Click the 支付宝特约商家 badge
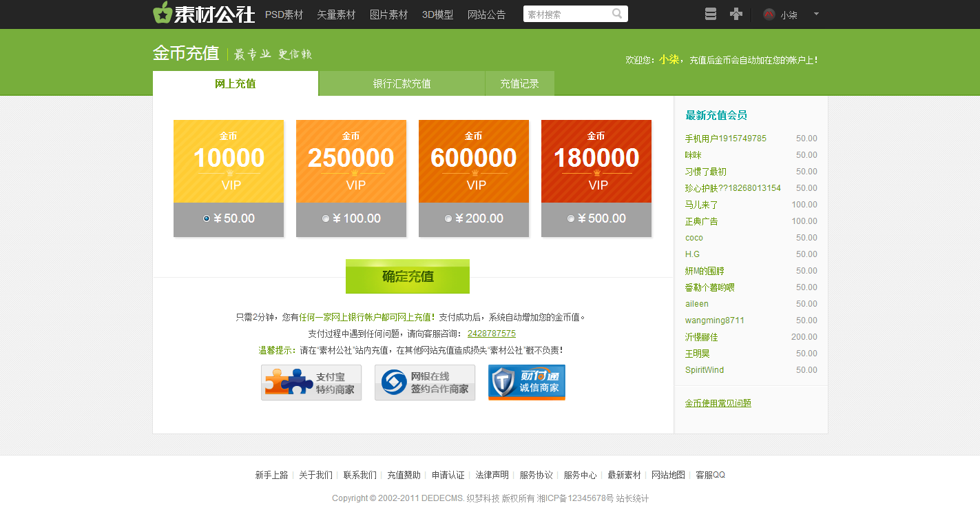 [x=311, y=383]
